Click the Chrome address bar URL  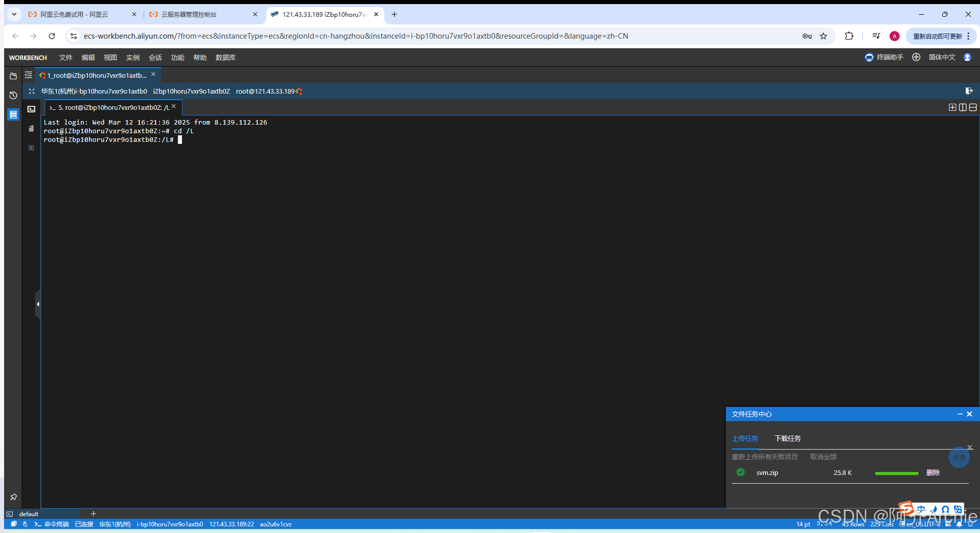pyautogui.click(x=356, y=36)
